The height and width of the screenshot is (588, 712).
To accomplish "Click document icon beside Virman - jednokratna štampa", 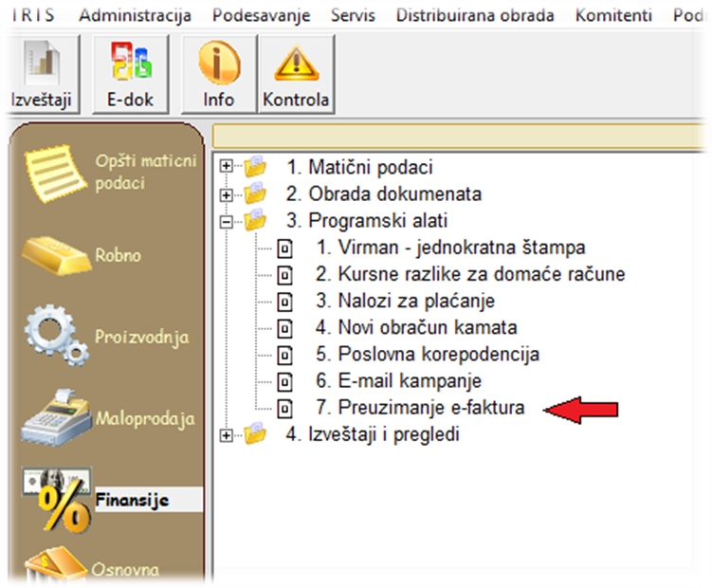I will 284,248.
